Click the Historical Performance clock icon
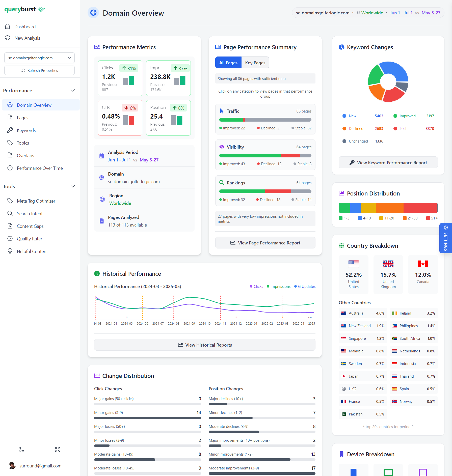The height and width of the screenshot is (476, 452). [x=97, y=273]
